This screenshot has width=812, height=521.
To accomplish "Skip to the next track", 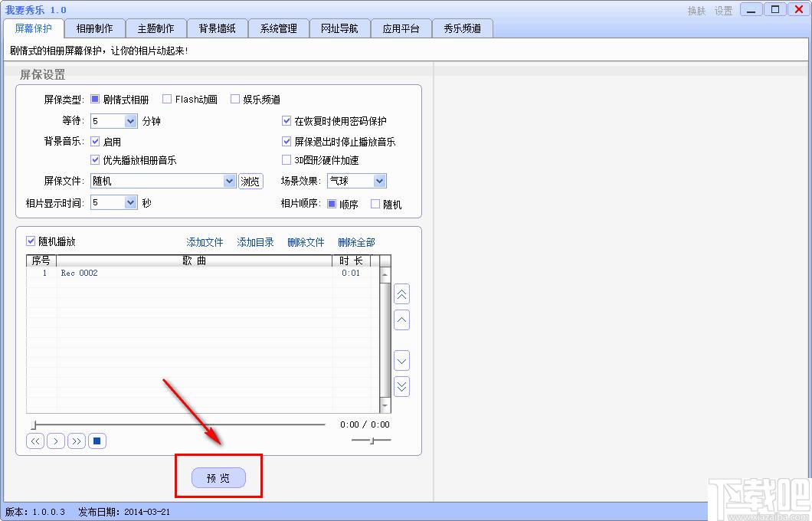I will pos(77,441).
